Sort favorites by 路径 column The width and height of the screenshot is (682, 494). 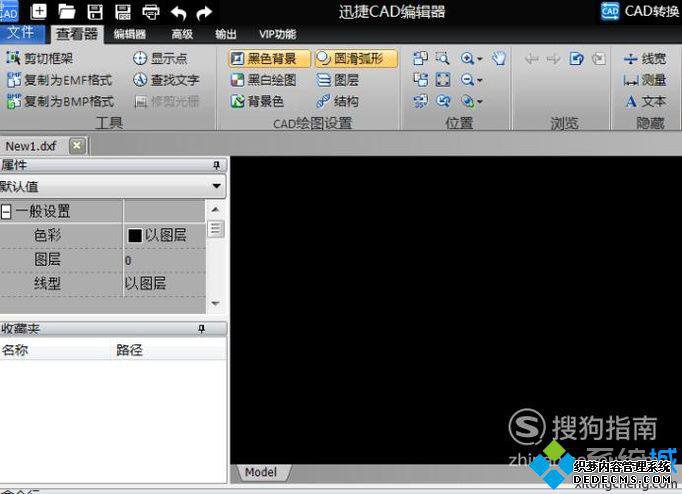(x=170, y=350)
